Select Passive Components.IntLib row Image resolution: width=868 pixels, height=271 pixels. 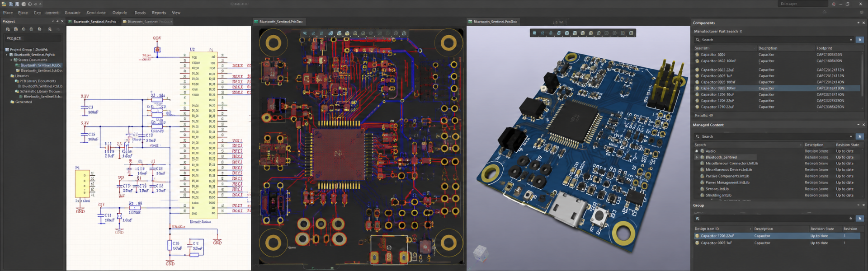[x=777, y=176]
